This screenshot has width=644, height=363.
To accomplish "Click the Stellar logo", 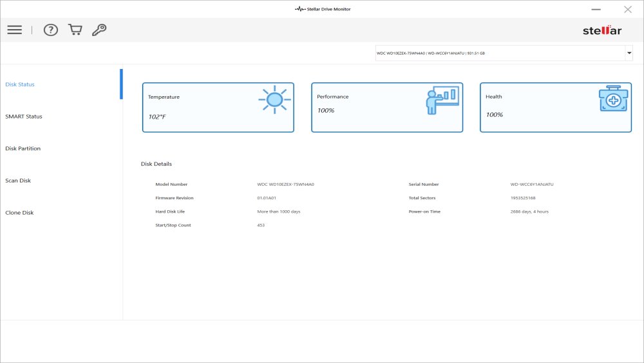I will coord(602,30).
